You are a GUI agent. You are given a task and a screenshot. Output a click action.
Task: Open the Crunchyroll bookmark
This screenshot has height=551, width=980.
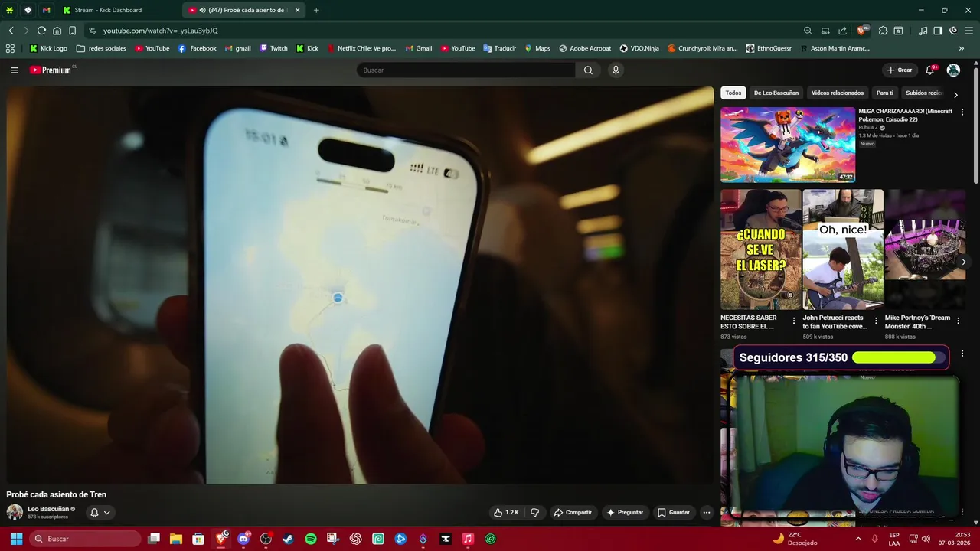click(x=702, y=48)
